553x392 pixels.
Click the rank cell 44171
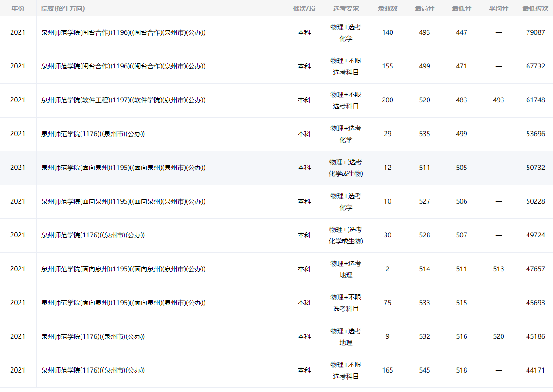click(x=535, y=370)
